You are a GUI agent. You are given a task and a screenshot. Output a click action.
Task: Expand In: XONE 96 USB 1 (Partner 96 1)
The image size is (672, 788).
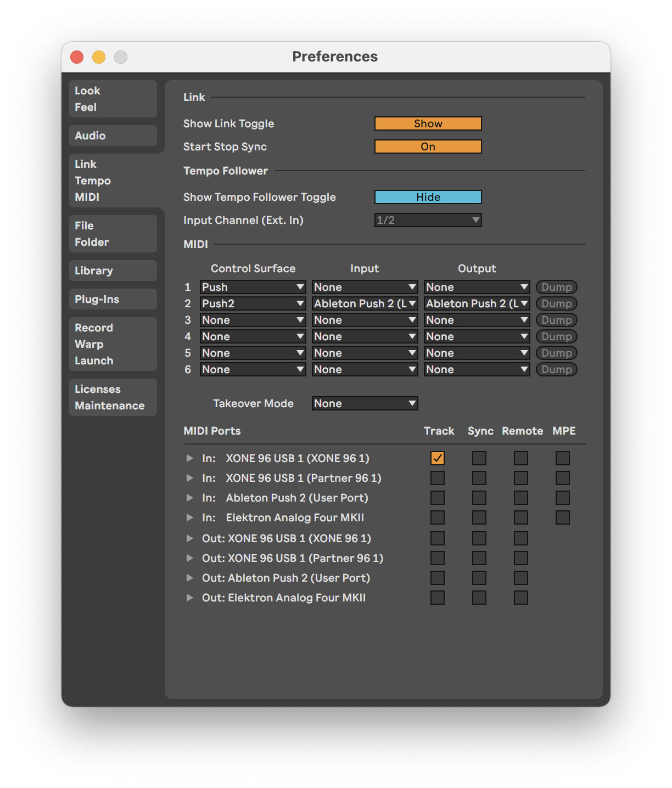coord(189,478)
